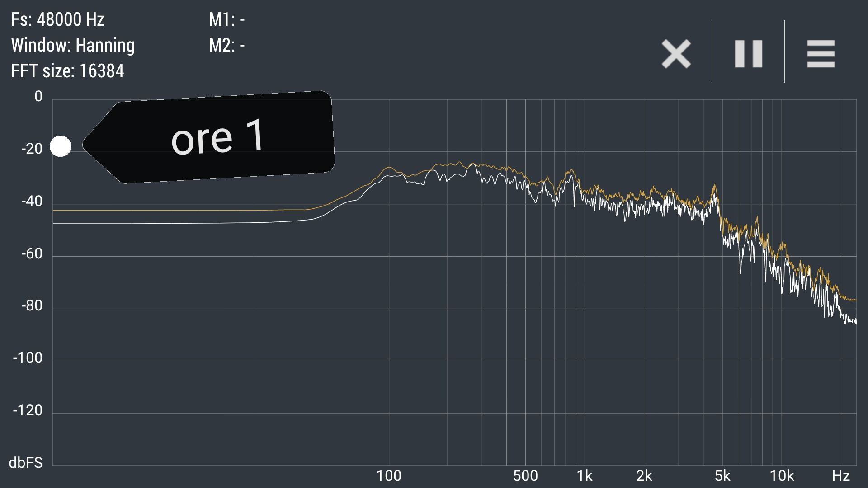The height and width of the screenshot is (488, 868).
Task: Tap the '100' frequency axis label
Action: pyautogui.click(x=389, y=476)
